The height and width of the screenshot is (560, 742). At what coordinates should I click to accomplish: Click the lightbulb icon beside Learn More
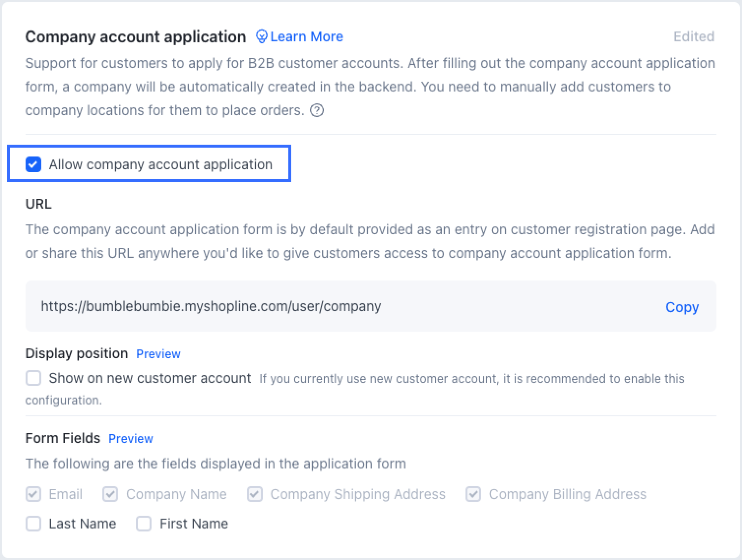click(261, 36)
